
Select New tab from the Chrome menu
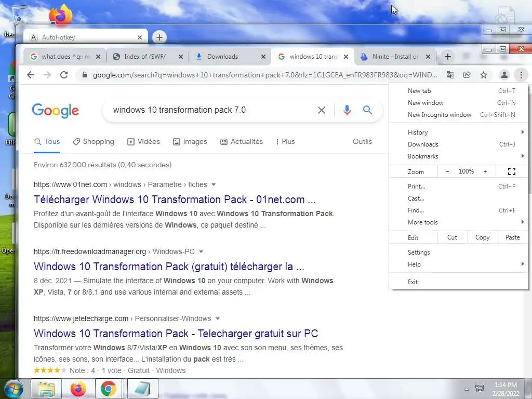[x=458, y=90]
